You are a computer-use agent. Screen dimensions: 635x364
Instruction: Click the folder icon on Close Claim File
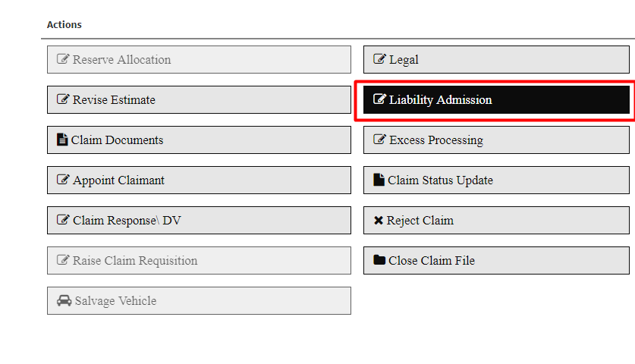pyautogui.click(x=379, y=261)
